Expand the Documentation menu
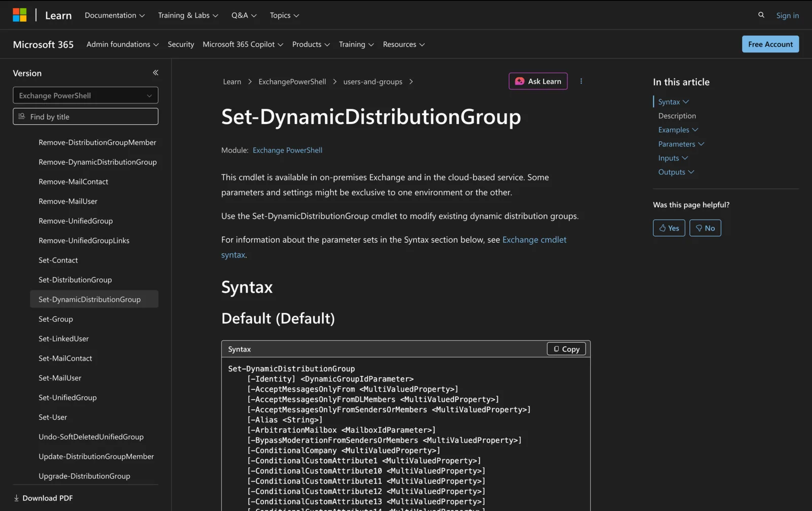 coord(115,15)
